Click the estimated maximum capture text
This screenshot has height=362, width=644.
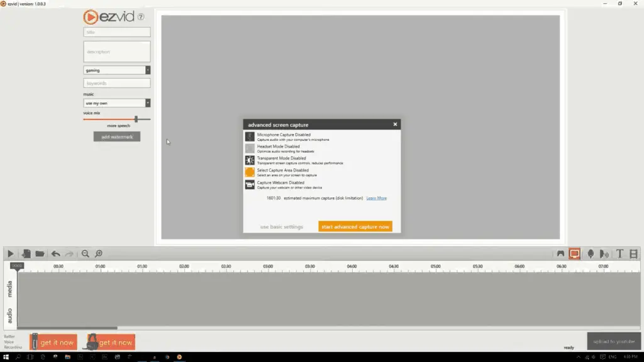point(323,198)
